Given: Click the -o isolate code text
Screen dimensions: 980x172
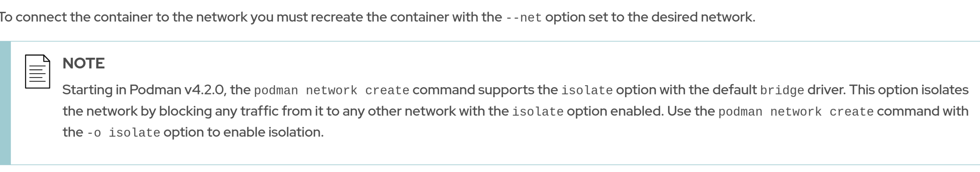Looking at the screenshot, I should [x=123, y=133].
